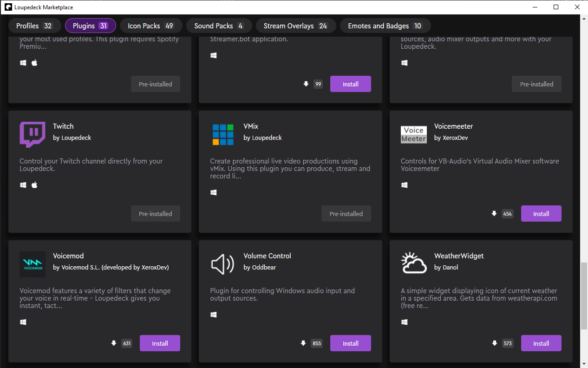Click the Voicemod plugin title
Viewport: 588px width, 368px height.
pos(68,256)
